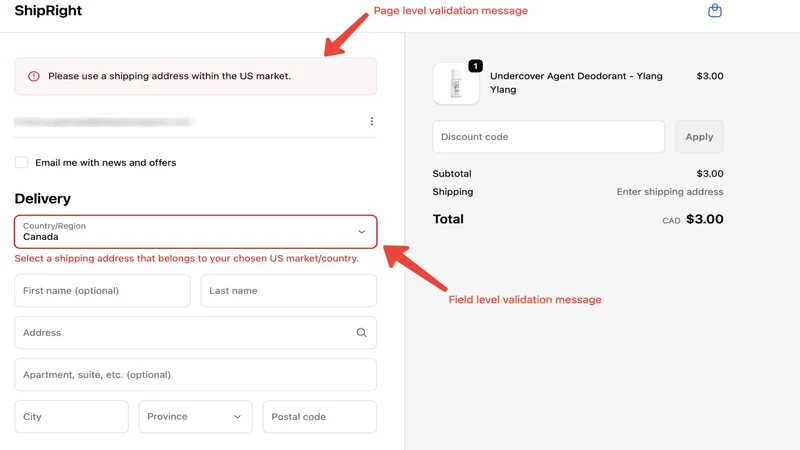Open the deodorant product thumbnail
The width and height of the screenshot is (800, 450).
tap(456, 84)
